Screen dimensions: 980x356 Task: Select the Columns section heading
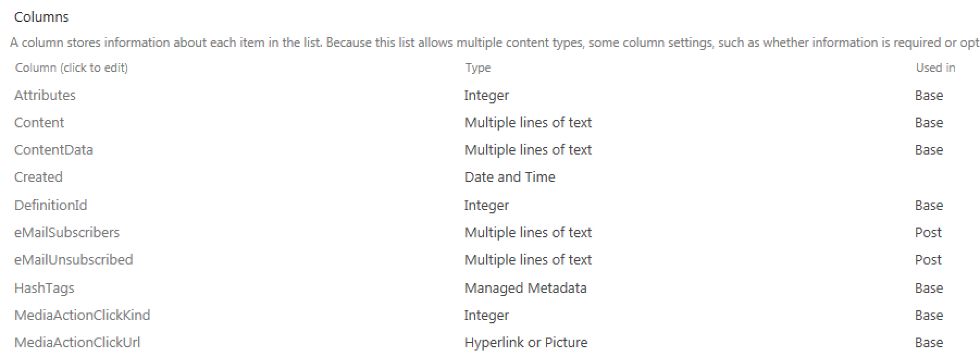[x=41, y=17]
